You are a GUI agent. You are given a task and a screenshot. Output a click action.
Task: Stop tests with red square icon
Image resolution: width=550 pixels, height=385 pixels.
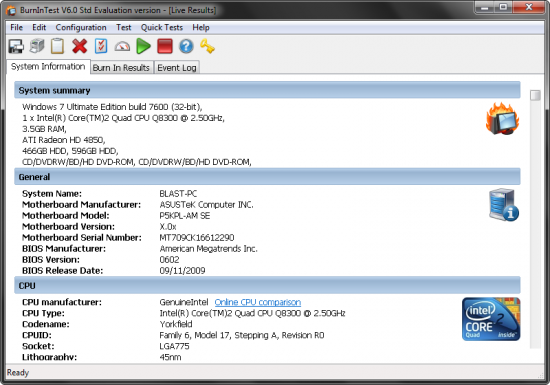point(165,46)
